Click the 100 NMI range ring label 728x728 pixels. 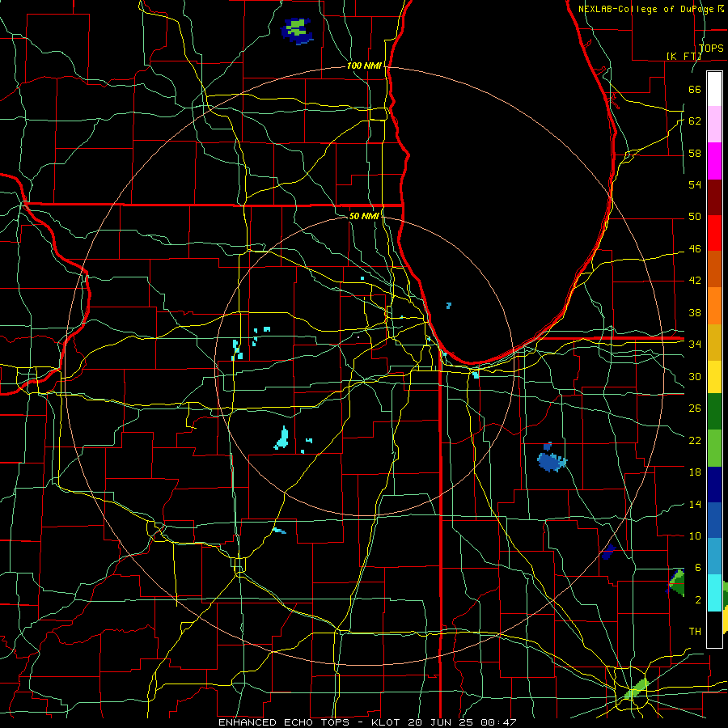(x=364, y=66)
